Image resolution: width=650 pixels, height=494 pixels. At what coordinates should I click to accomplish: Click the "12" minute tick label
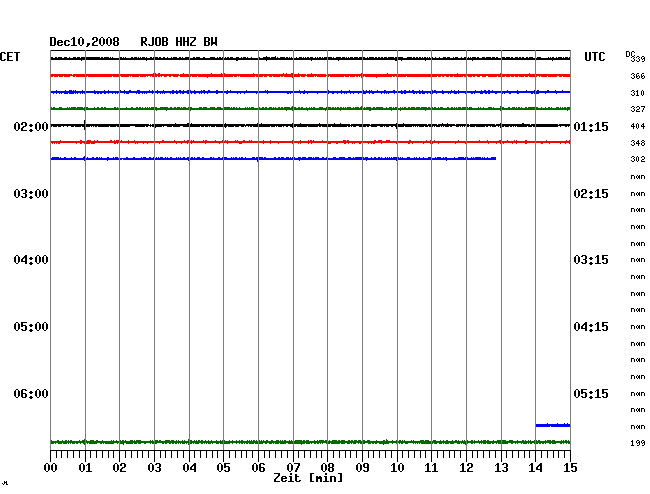(466, 468)
